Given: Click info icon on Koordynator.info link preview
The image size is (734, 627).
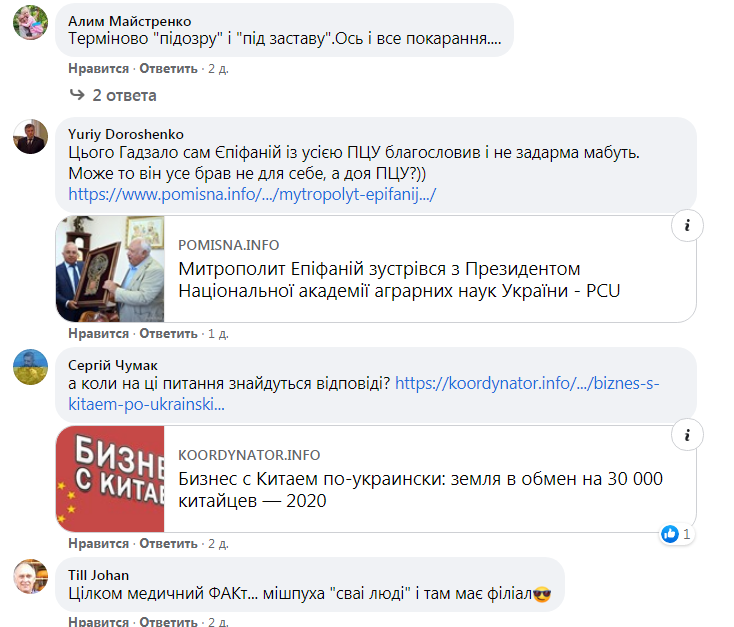Looking at the screenshot, I should coord(687,437).
